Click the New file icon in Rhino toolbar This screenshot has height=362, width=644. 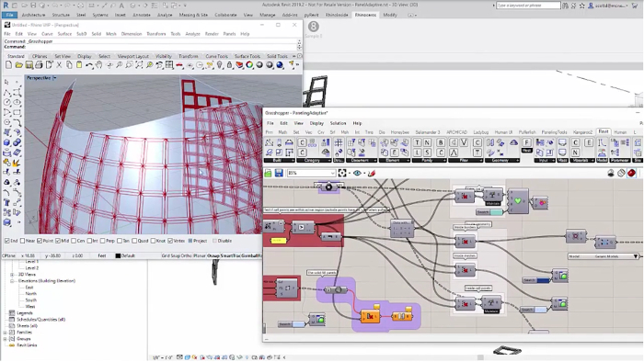click(8, 65)
